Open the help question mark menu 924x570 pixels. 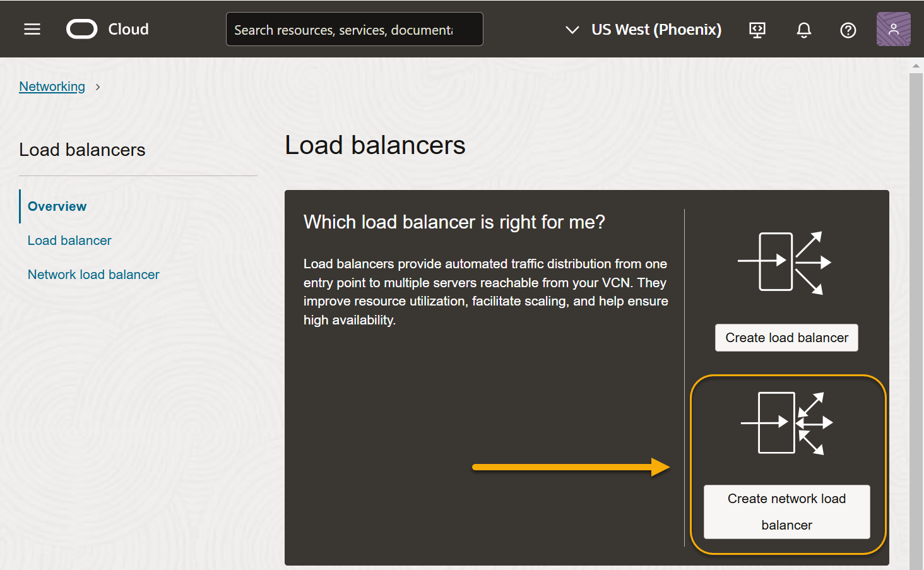(848, 30)
